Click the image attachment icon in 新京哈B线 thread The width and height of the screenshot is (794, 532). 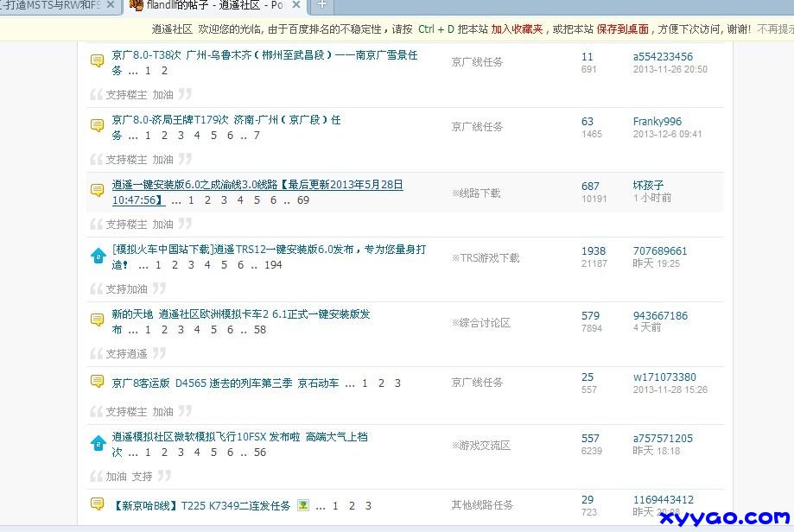tap(303, 505)
